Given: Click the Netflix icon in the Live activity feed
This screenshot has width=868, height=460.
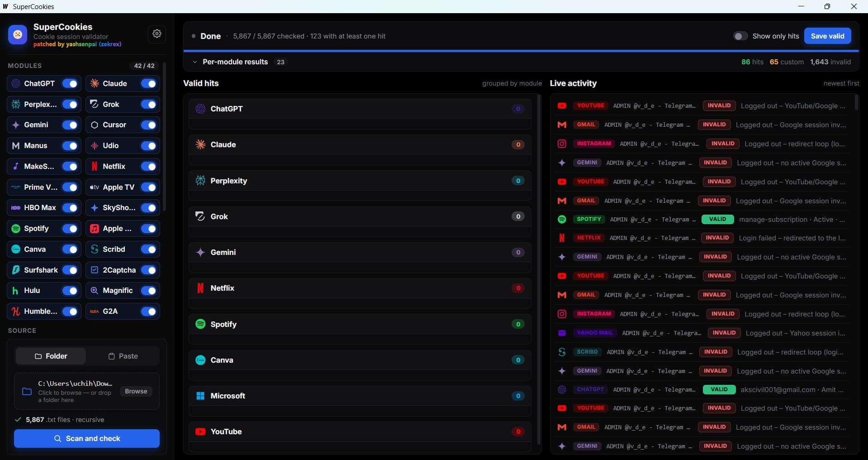Looking at the screenshot, I should [x=562, y=238].
